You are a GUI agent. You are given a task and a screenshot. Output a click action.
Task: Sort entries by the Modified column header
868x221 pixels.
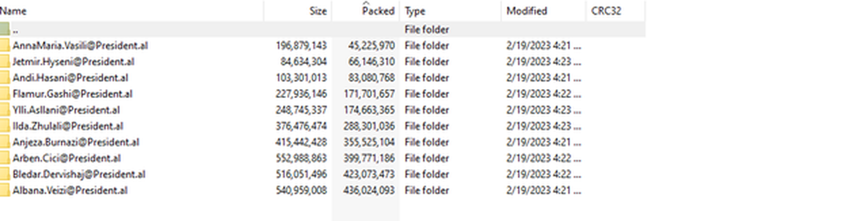click(x=543, y=11)
